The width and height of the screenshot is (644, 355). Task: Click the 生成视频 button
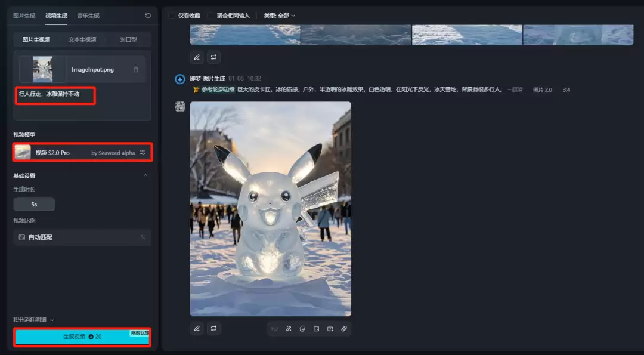[x=82, y=337]
